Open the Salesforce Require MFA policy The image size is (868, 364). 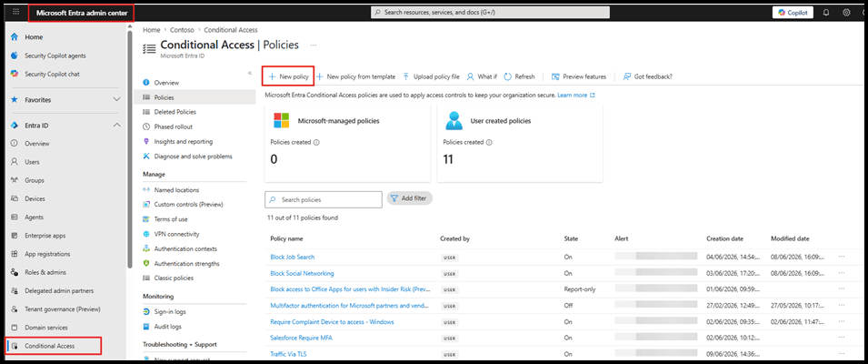click(301, 338)
